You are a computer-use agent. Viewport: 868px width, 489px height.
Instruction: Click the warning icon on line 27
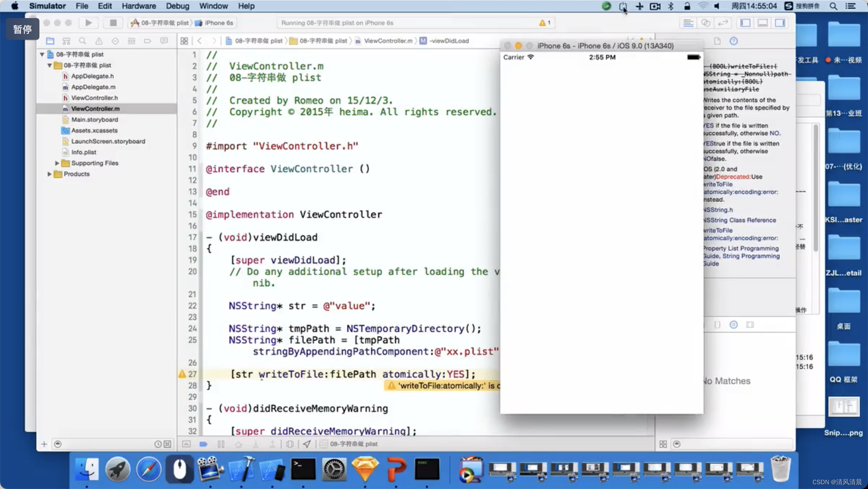click(x=182, y=374)
